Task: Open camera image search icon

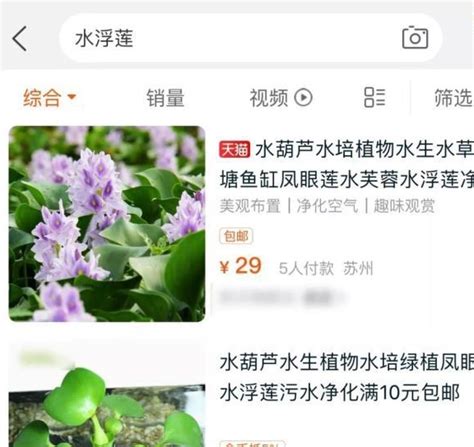Action: click(415, 37)
